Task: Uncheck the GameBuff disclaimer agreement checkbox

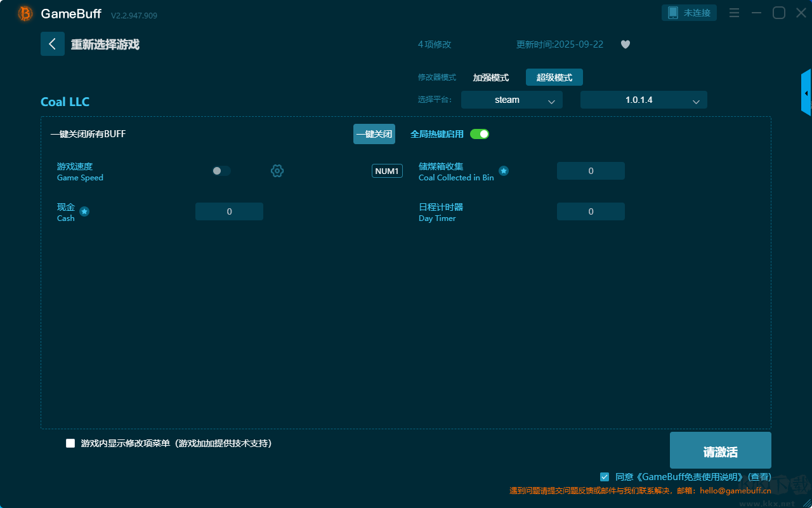Action: click(605, 477)
